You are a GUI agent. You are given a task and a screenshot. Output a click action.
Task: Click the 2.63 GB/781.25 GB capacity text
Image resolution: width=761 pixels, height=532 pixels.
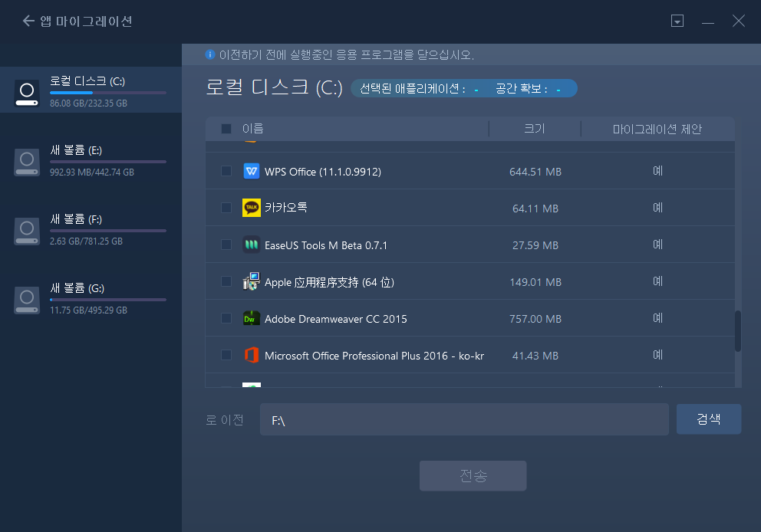(x=86, y=241)
